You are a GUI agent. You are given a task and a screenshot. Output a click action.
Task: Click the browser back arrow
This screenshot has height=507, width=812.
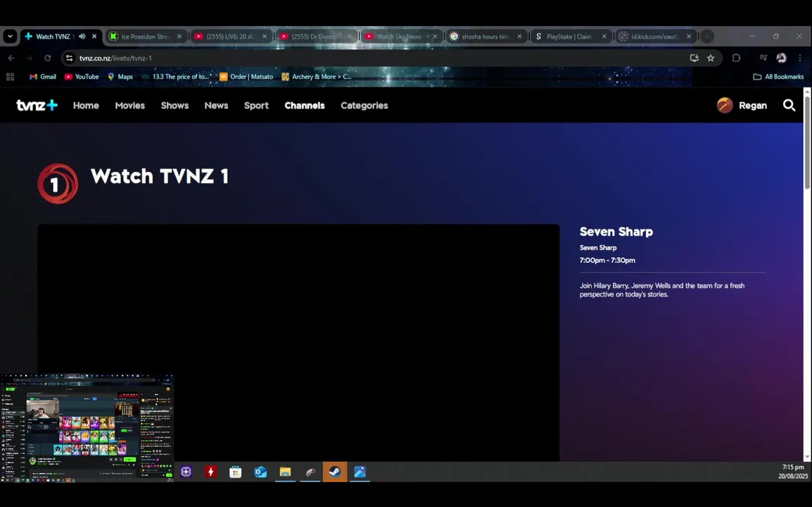[x=11, y=58]
